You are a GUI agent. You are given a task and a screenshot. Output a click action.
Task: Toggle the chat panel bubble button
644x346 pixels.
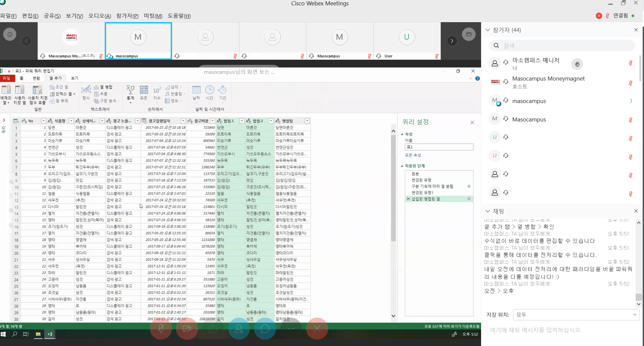click(265, 329)
